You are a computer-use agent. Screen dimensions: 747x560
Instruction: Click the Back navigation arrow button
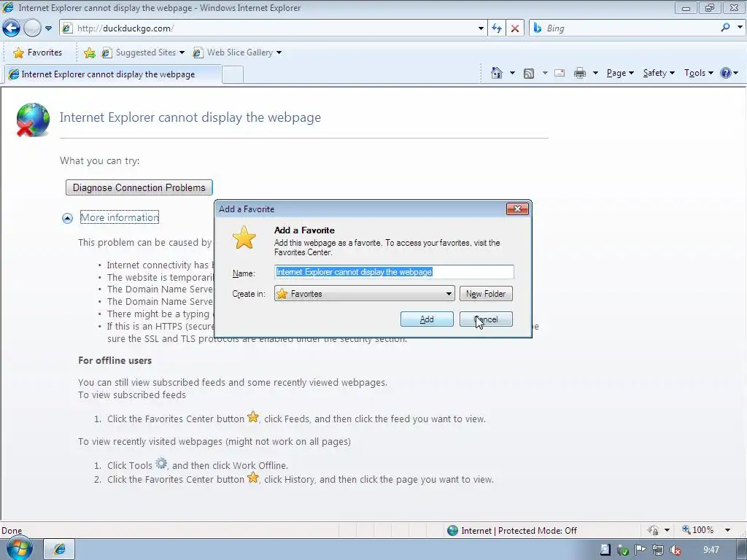coord(12,28)
